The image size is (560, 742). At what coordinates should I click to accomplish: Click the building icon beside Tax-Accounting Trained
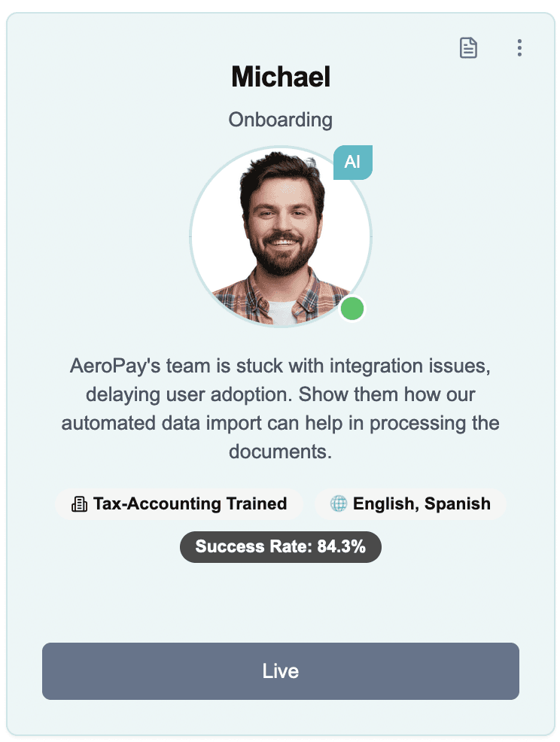[79, 504]
